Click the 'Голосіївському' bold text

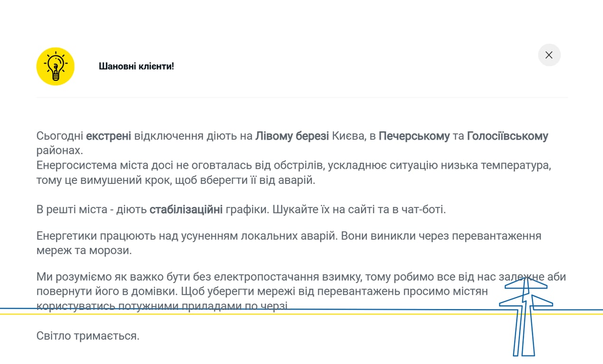507,136
